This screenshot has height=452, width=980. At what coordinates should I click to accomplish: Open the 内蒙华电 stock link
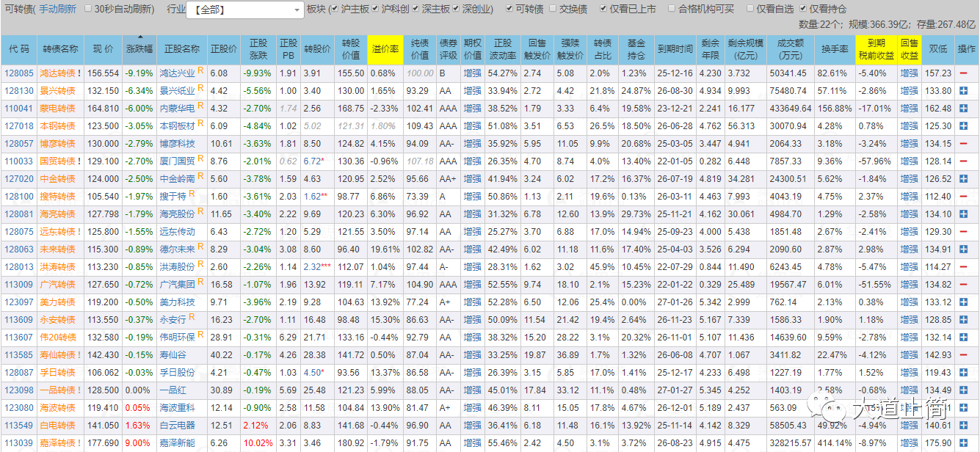pos(178,109)
